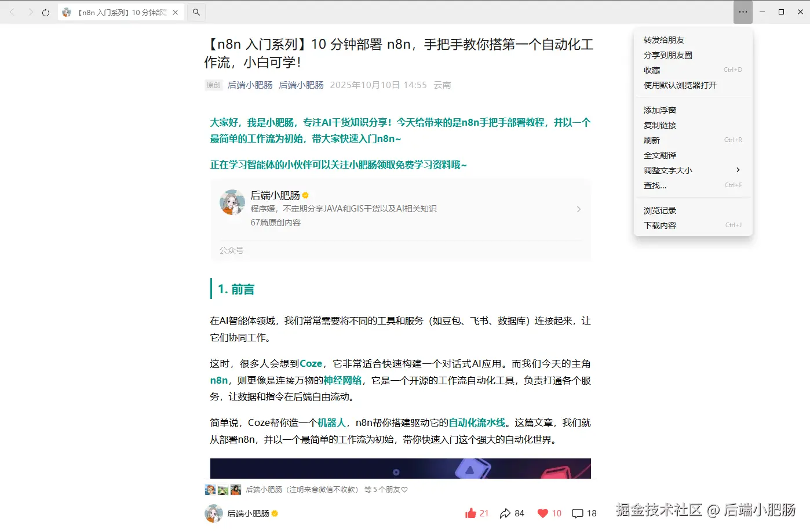The image size is (810, 532).
Task: Click the 云南 location text
Action: coord(442,85)
